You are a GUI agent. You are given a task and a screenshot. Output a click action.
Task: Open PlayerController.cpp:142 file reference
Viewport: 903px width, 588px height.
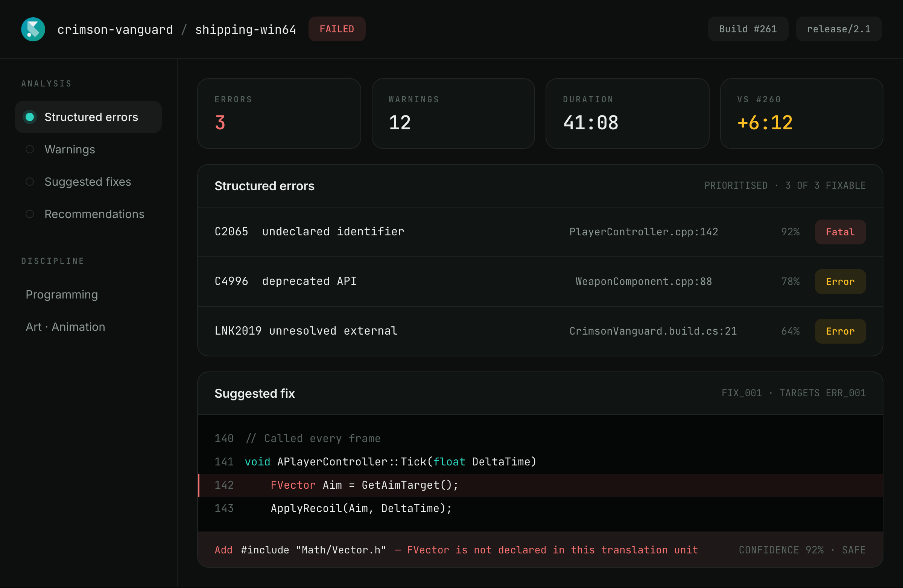coord(644,232)
